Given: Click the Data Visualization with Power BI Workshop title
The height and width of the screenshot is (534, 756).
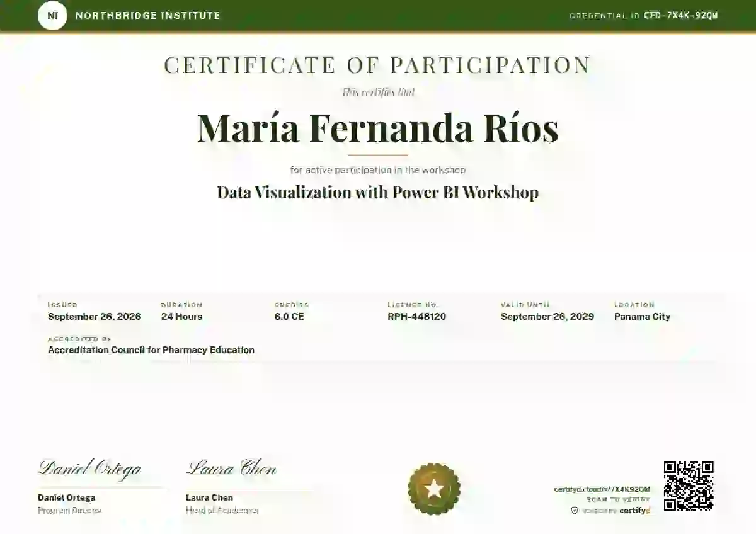Looking at the screenshot, I should [378, 192].
